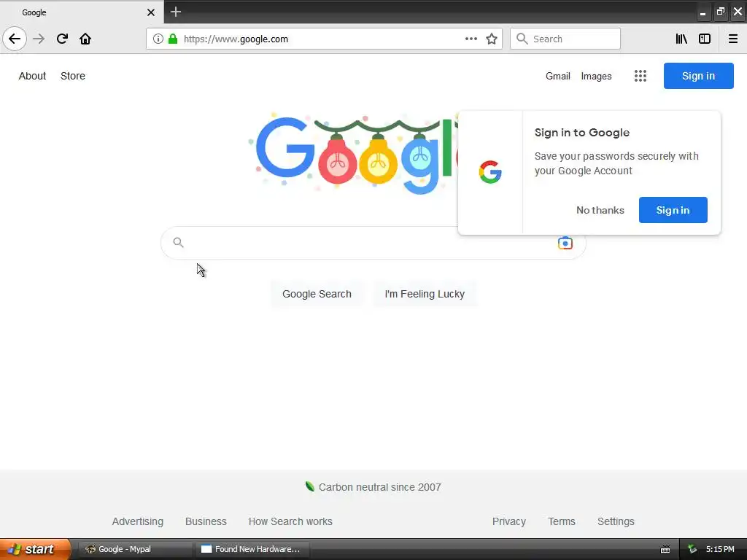
Task: Click the top-right Sign in button
Action: tap(698, 76)
